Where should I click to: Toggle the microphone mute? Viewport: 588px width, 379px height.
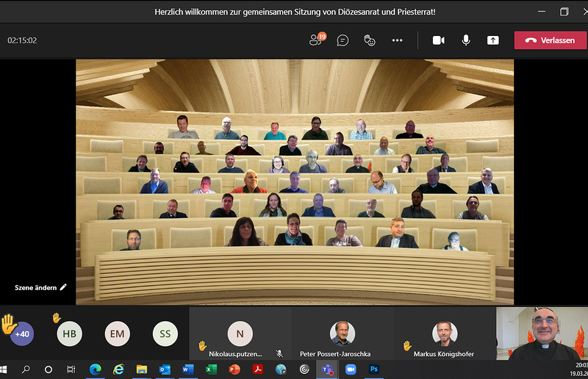(465, 40)
